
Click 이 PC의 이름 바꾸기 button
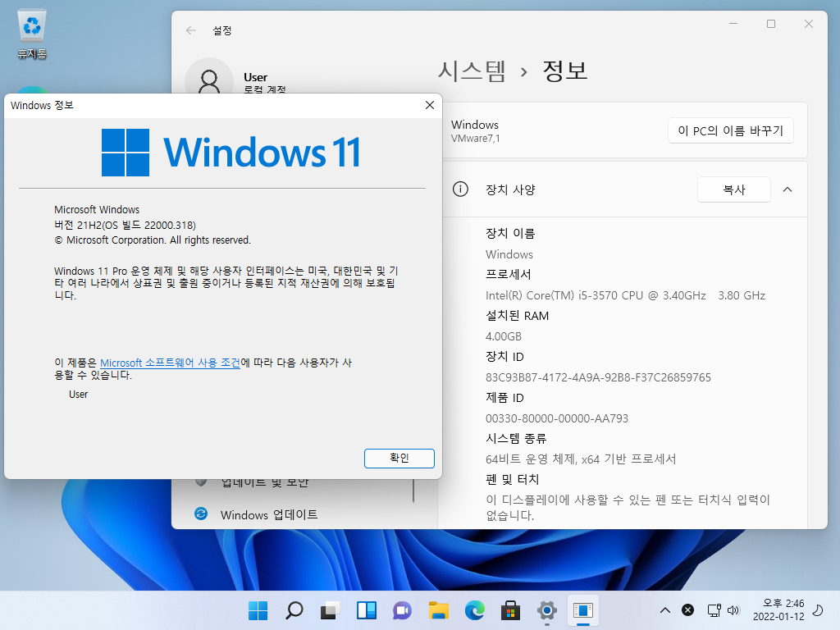730,130
